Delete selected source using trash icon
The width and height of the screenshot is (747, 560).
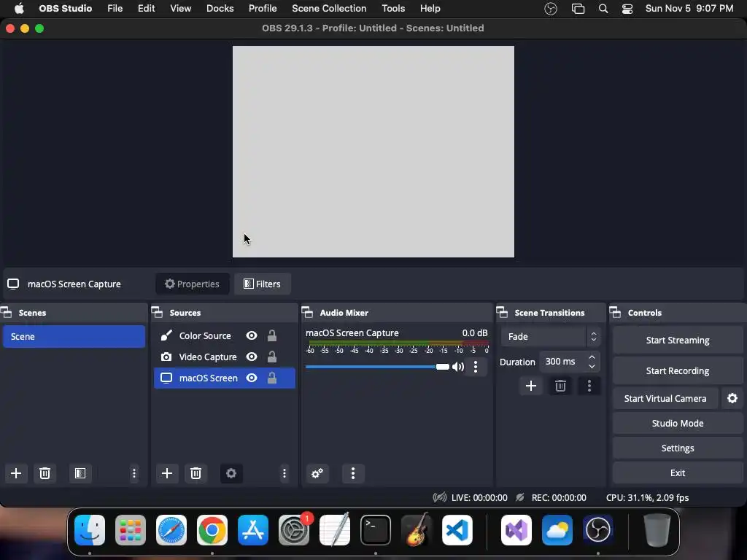pyautogui.click(x=196, y=473)
